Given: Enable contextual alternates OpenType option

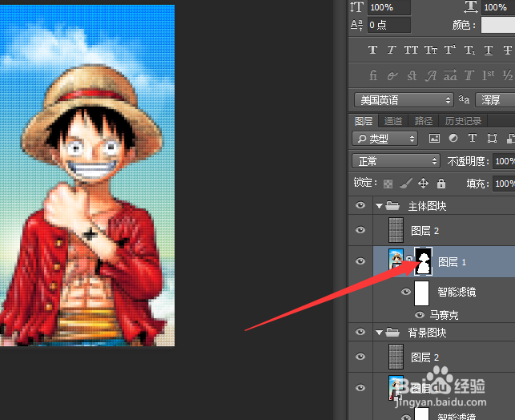Looking at the screenshot, I should point(392,75).
